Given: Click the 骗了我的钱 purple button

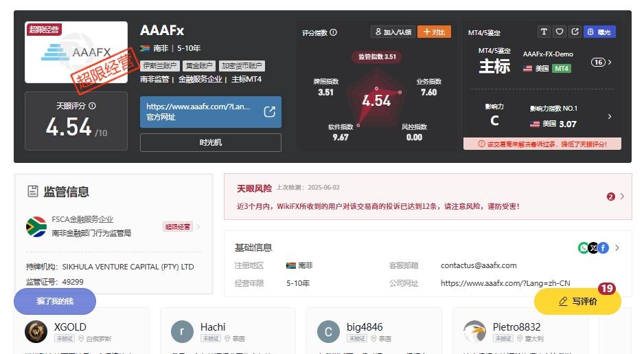Looking at the screenshot, I should click(x=55, y=301).
